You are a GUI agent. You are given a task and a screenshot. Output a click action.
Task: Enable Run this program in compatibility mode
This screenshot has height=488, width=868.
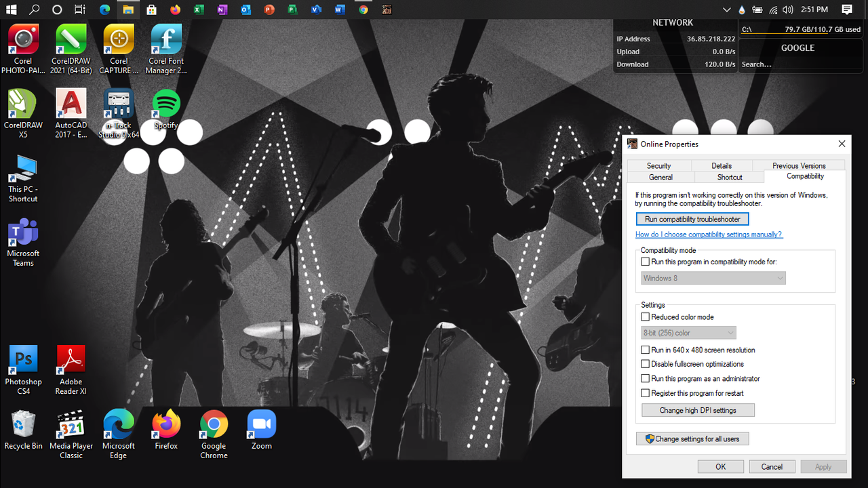coord(646,262)
